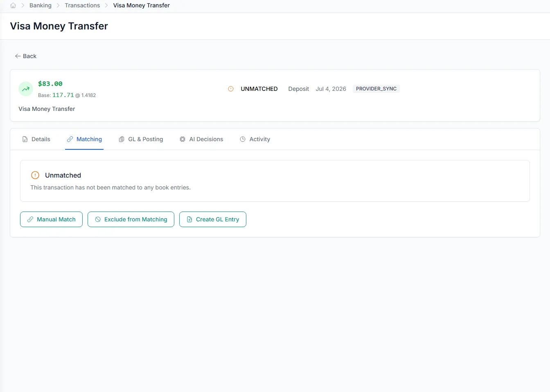Click the Visa Money Transfer page heading
The image size is (550, 392).
tap(59, 26)
